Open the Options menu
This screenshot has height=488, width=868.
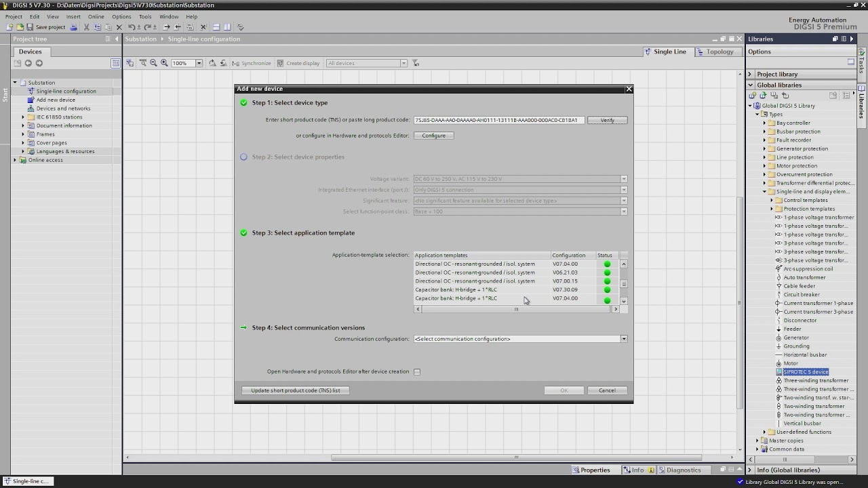121,17
